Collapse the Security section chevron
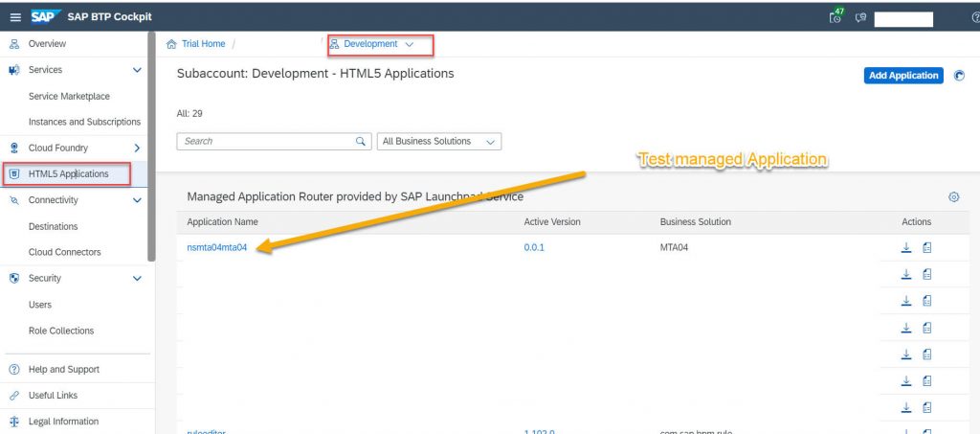Viewport: 980px width, 434px height. click(138, 278)
